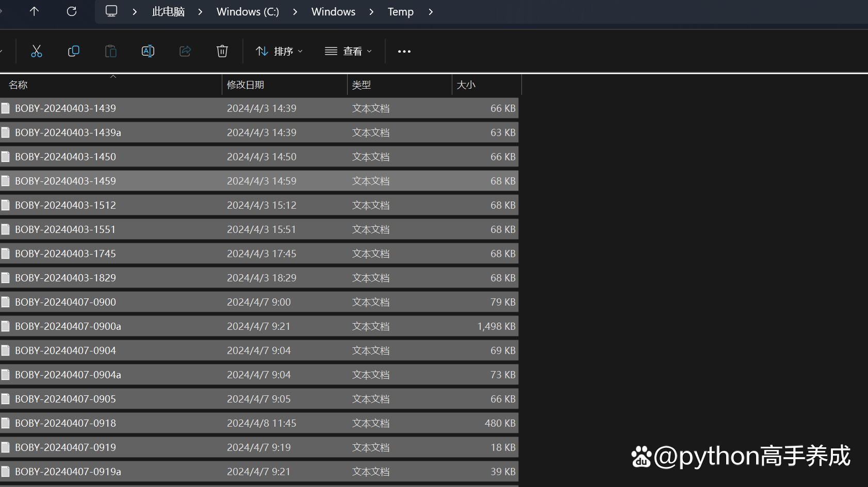The image size is (868, 487).
Task: Click file icon of BOBY-20240407-0900a
Action: pos(6,326)
